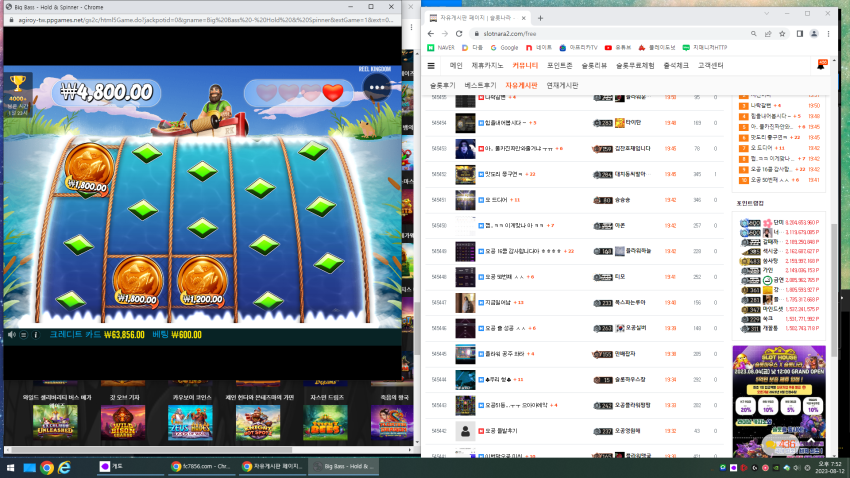The height and width of the screenshot is (478, 850).
Task: Open Internet Explorer from the taskbar
Action: (65, 467)
